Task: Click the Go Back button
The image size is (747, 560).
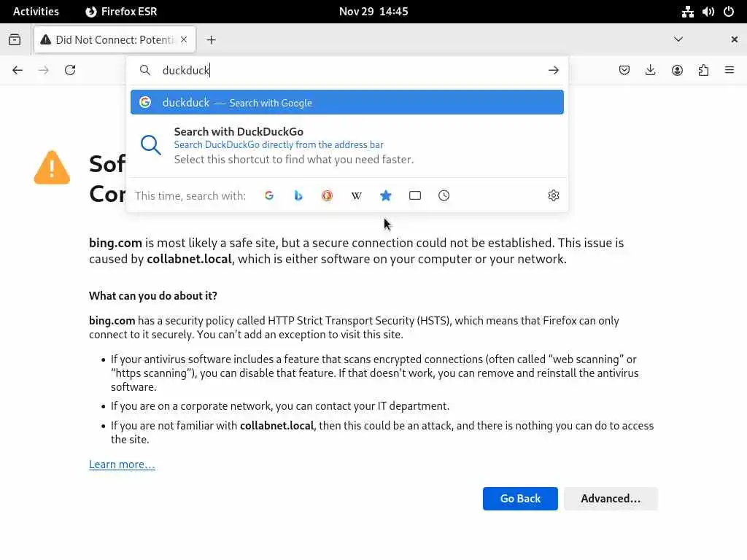Action: tap(520, 499)
